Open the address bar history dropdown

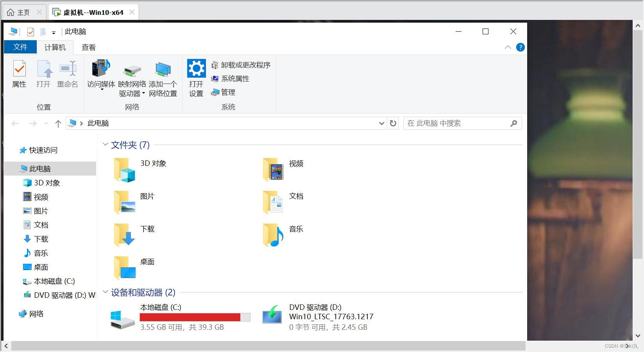pyautogui.click(x=381, y=123)
